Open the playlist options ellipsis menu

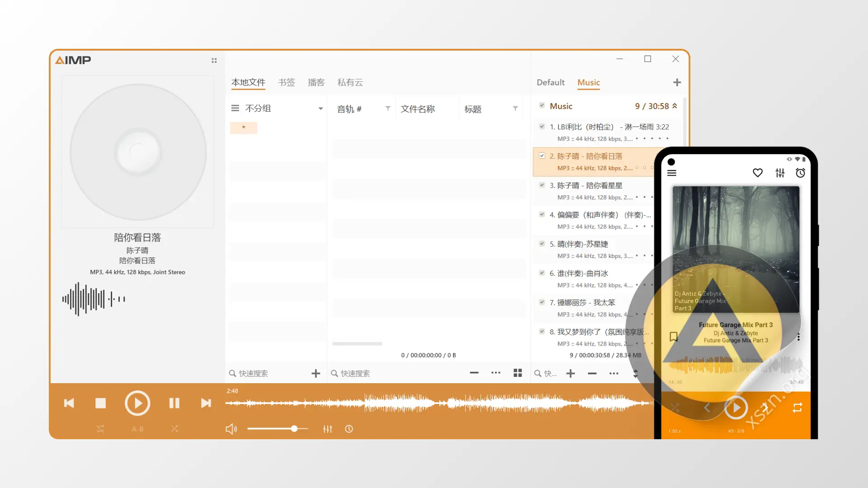[613, 374]
